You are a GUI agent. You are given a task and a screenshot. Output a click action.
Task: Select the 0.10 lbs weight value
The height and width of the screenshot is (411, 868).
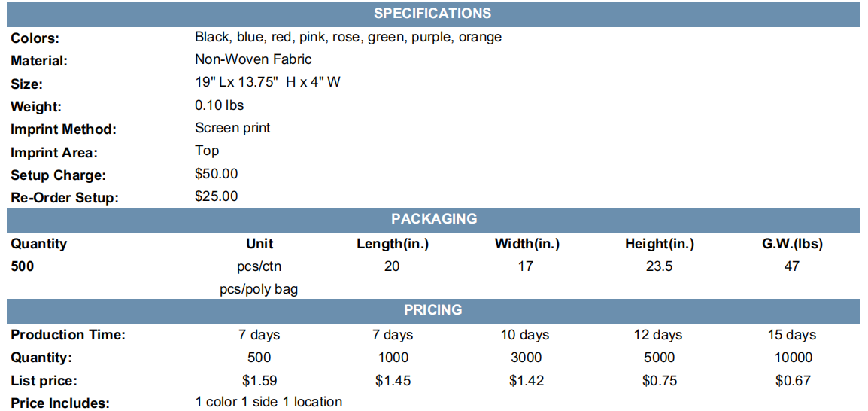pos(219,105)
